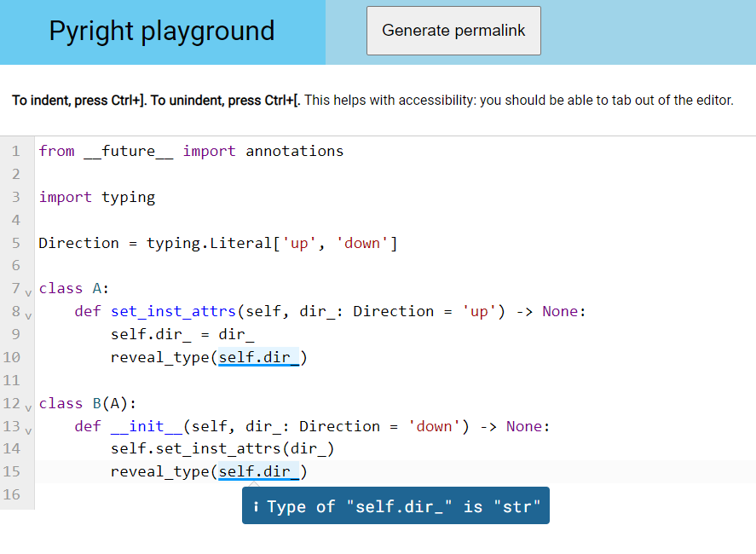Place cursor on the Direction type alias line
This screenshot has width=756, height=554.
pos(213,243)
